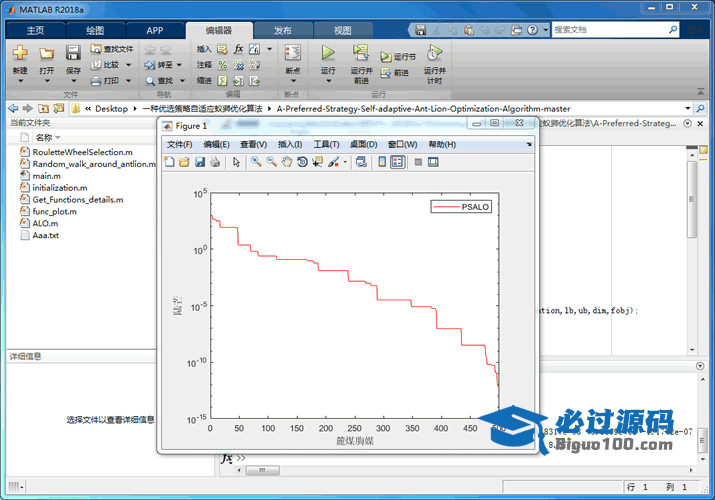This screenshot has width=715, height=500.
Task: Select main.m in Current Folder
Action: [x=46, y=176]
